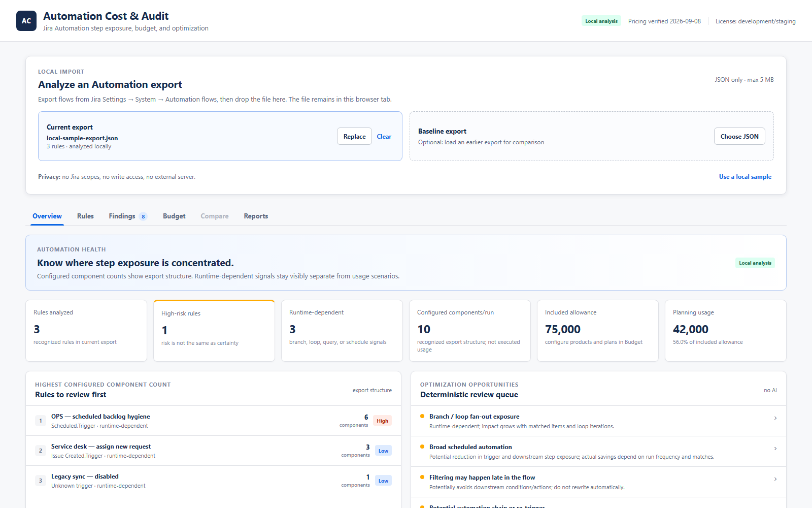The height and width of the screenshot is (508, 812).
Task: Select the Configured components/run card
Action: 470,331
